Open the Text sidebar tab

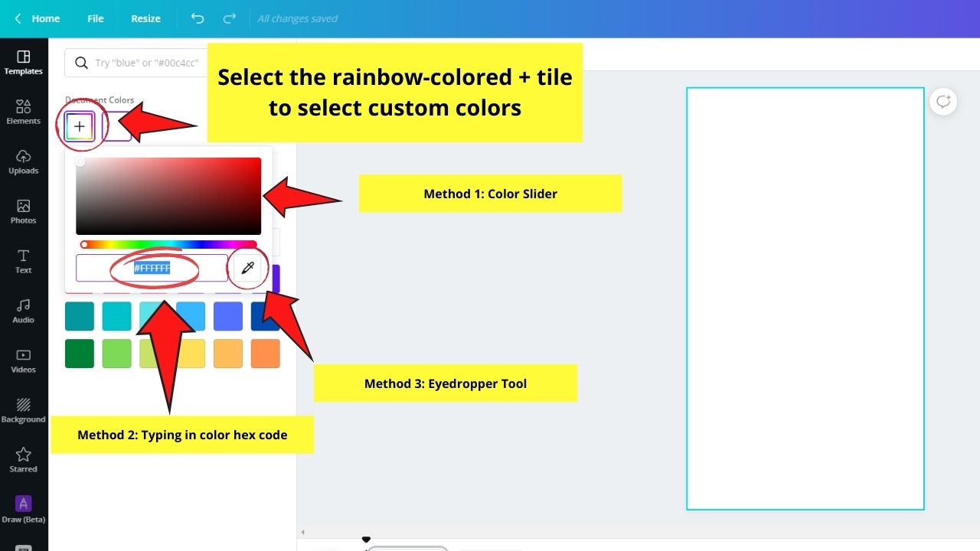point(24,262)
